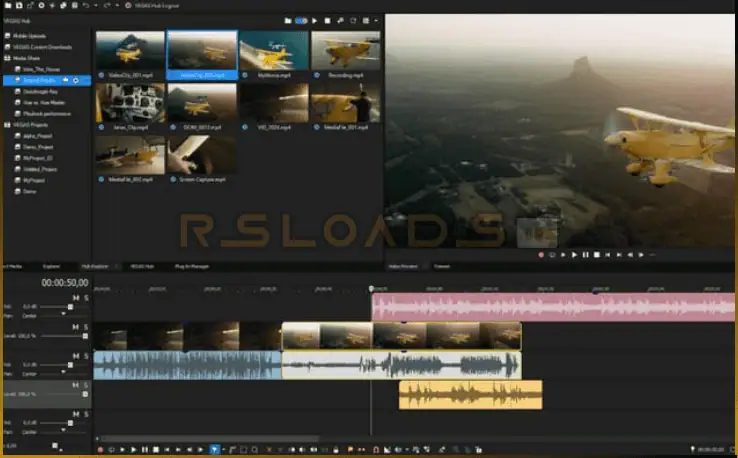The width and height of the screenshot is (738, 458).
Task: Open the second audio track pan dropdown
Action: tap(63, 372)
